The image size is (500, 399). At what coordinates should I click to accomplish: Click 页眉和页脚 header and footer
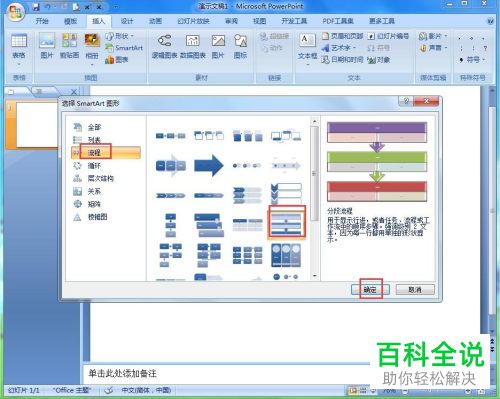pos(342,36)
